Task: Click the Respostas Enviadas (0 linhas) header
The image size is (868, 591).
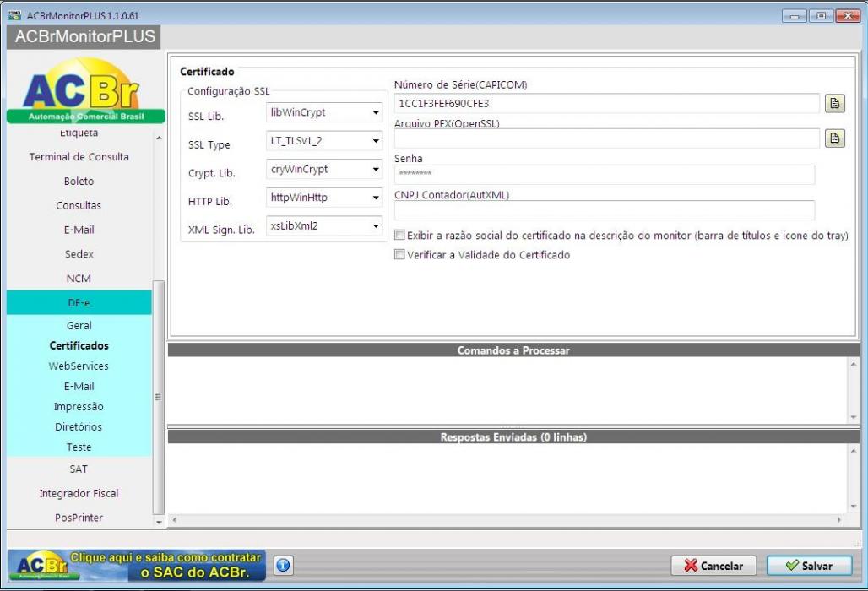Action: click(513, 437)
